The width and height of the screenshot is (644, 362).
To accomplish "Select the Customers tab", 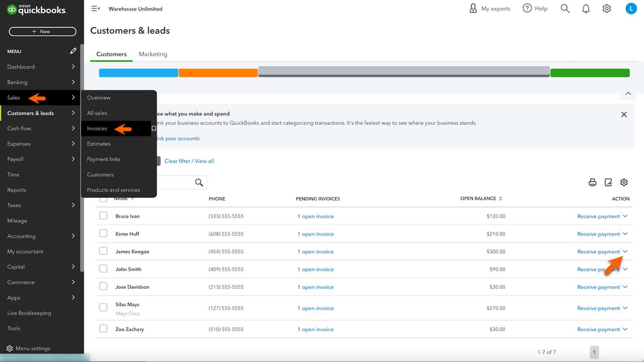I will pos(111,54).
